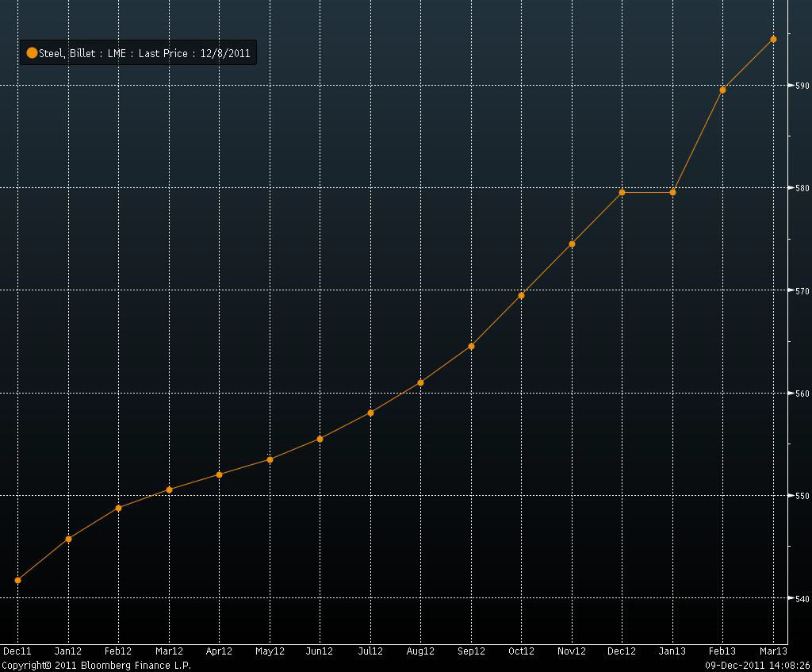Click the Dec11 data point on the curve
The width and height of the screenshot is (812, 672).
(17, 580)
